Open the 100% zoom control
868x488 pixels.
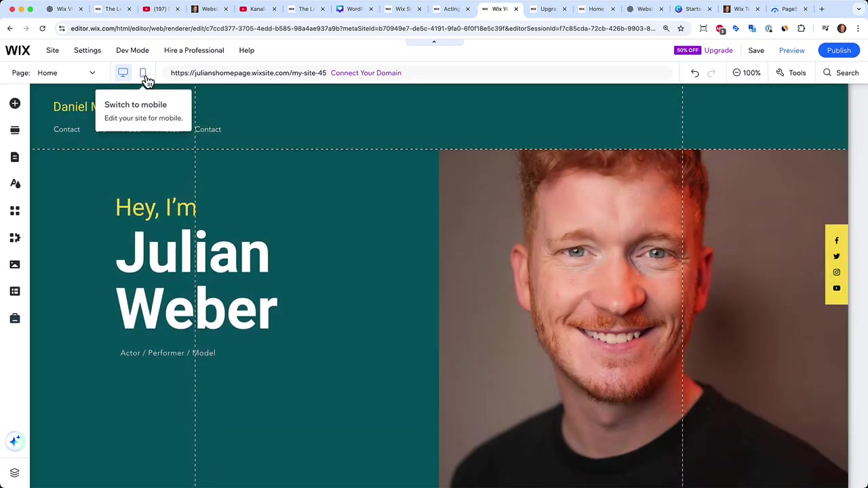[x=747, y=73]
